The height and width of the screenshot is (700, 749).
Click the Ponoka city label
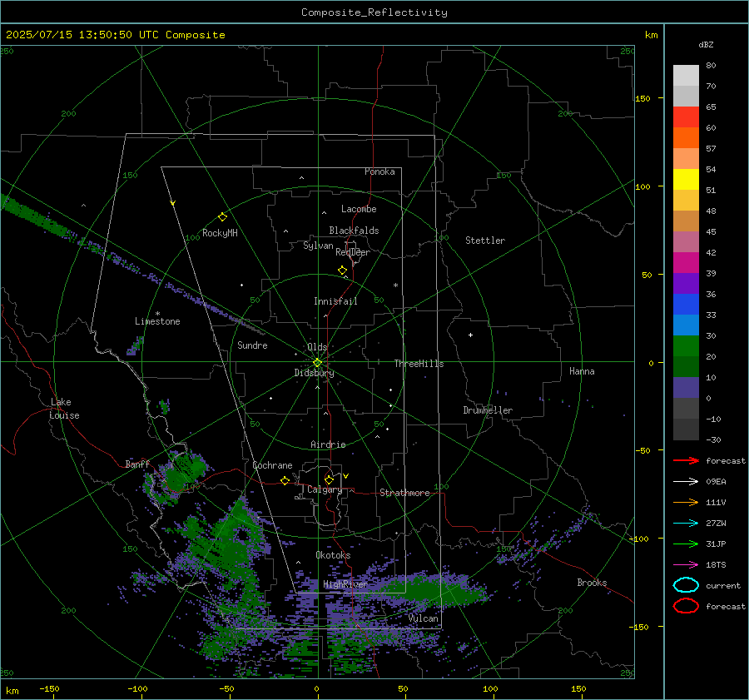379,171
